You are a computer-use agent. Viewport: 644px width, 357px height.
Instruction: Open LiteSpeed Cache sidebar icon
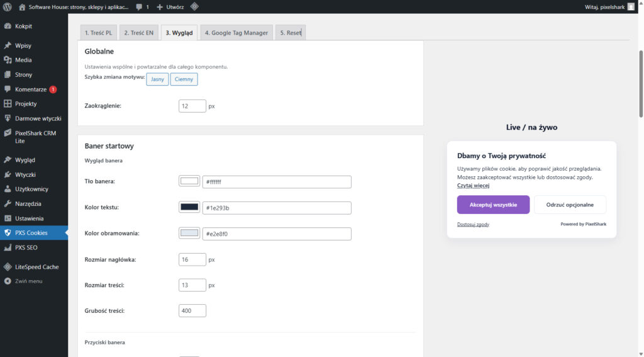8,267
